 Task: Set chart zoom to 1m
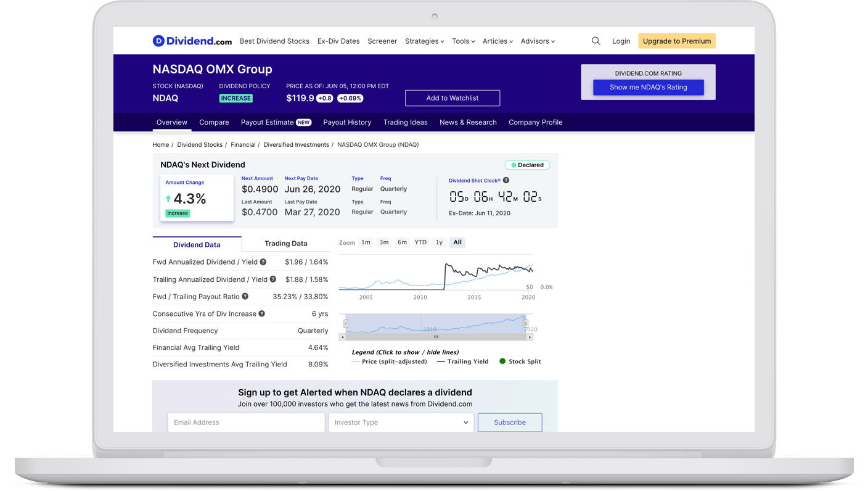pyautogui.click(x=366, y=242)
